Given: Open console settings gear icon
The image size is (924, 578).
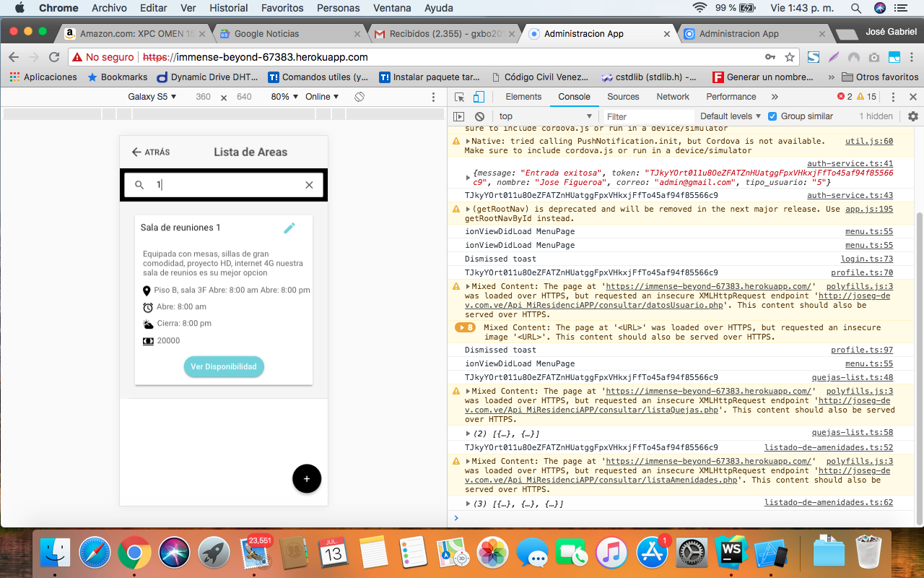Looking at the screenshot, I should click(912, 116).
